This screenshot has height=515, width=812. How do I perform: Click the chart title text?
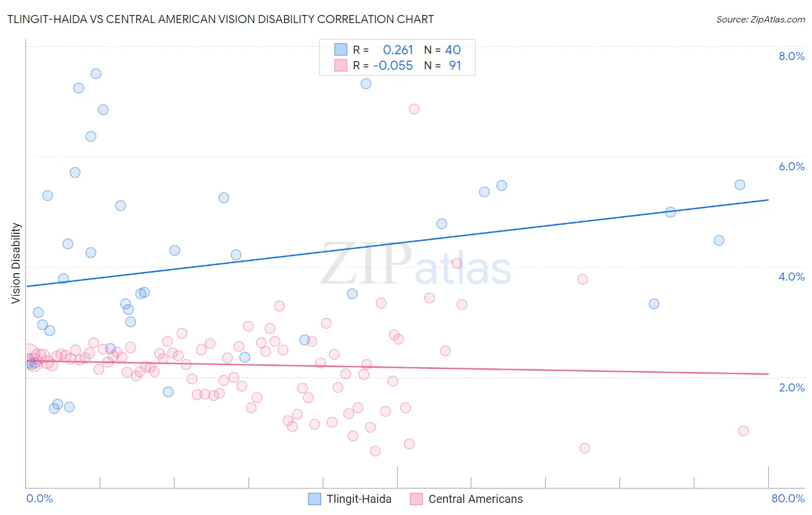(220, 19)
